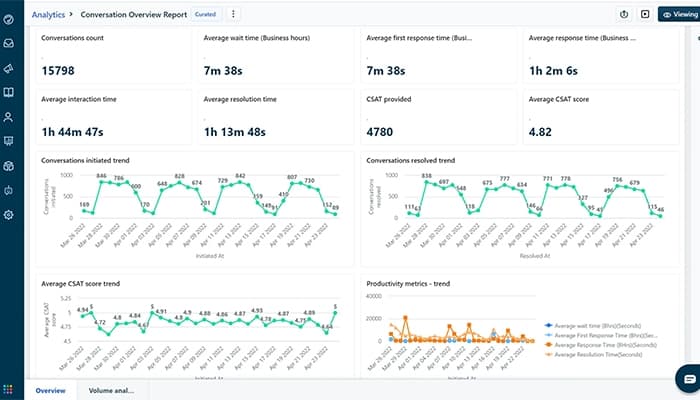Click the 807 data point label
This screenshot has width=700, height=400.
point(292,177)
